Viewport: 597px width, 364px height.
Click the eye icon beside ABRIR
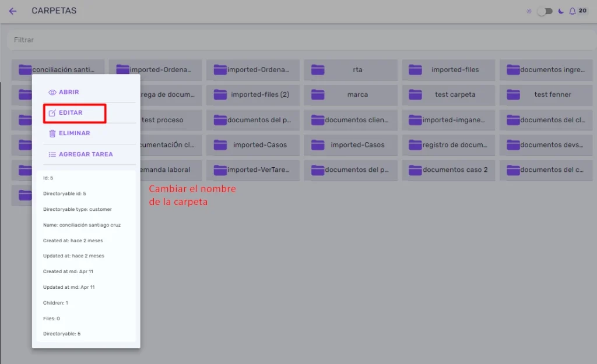[x=52, y=93]
